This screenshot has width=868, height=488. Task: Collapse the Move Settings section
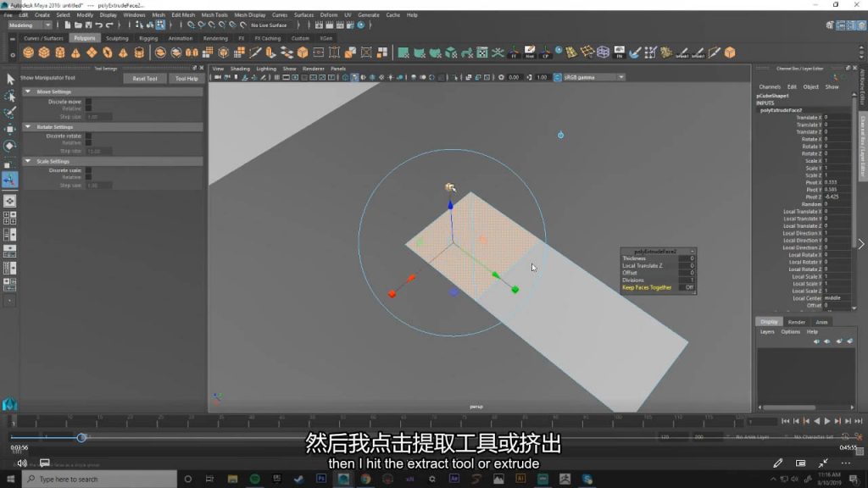(28, 91)
